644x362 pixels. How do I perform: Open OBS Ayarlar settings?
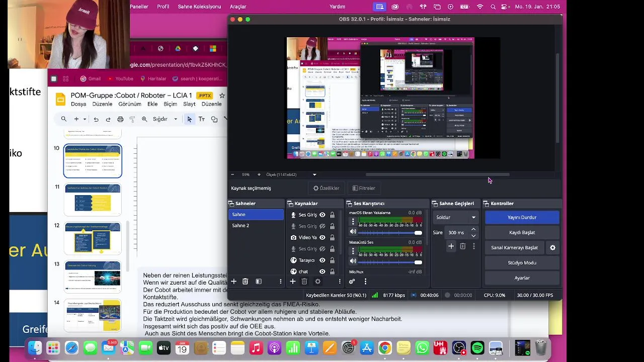tap(522, 278)
